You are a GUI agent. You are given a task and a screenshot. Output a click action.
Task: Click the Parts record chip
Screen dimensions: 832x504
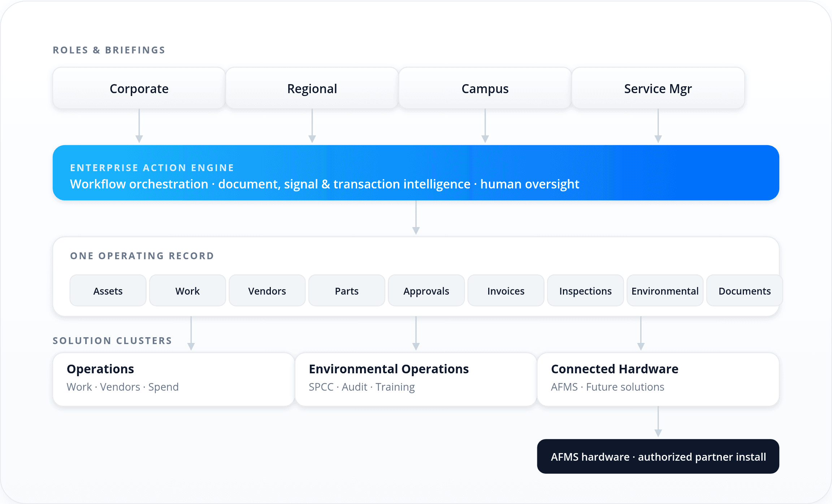(x=346, y=291)
